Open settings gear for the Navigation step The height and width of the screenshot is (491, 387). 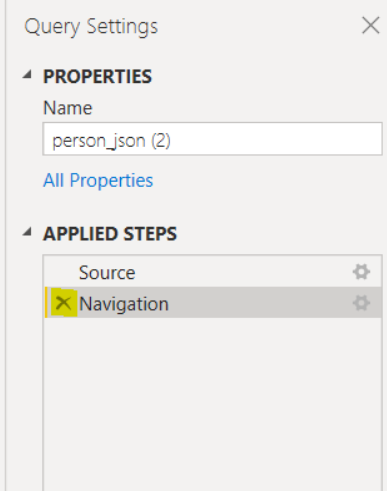361,303
